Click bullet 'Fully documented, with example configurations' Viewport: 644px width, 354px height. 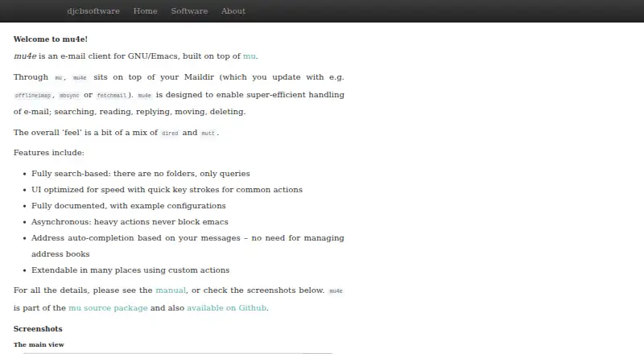pyautogui.click(x=129, y=206)
